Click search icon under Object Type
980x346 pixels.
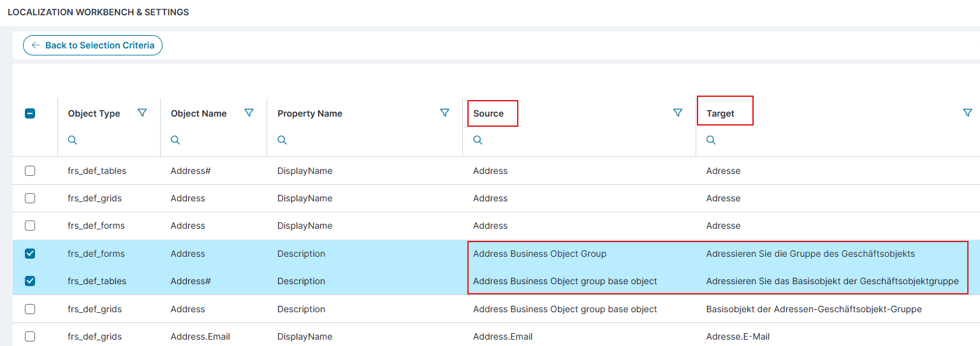[73, 140]
